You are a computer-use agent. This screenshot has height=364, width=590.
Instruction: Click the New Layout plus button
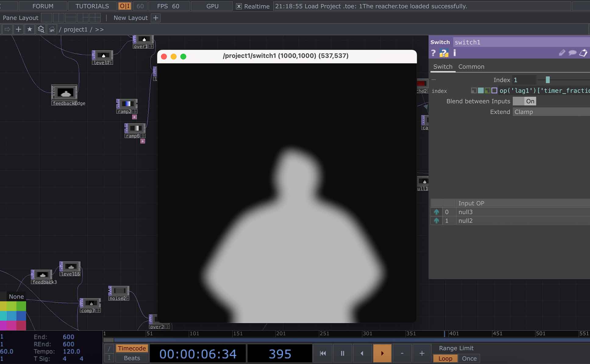(x=156, y=18)
